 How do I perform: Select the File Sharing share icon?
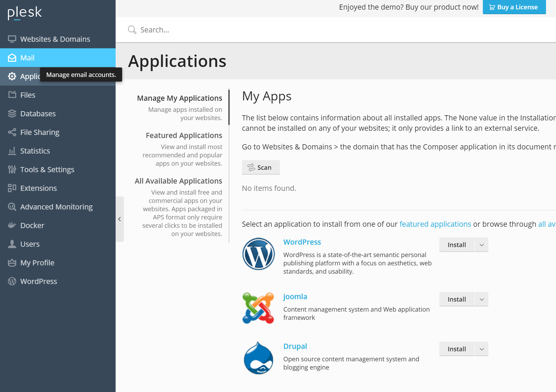click(12, 132)
